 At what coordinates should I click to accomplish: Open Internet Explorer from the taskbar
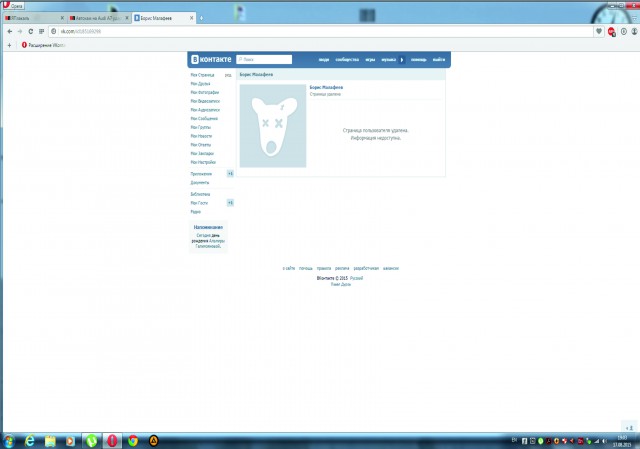30,440
